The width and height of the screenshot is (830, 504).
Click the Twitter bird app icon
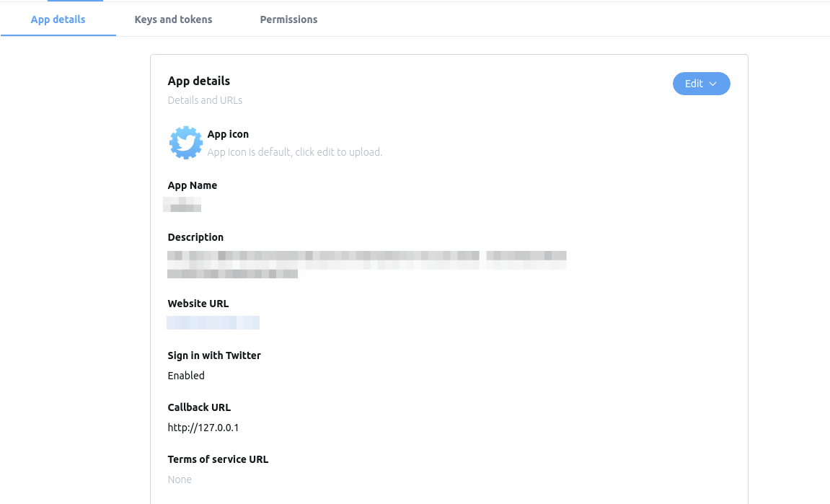185,142
